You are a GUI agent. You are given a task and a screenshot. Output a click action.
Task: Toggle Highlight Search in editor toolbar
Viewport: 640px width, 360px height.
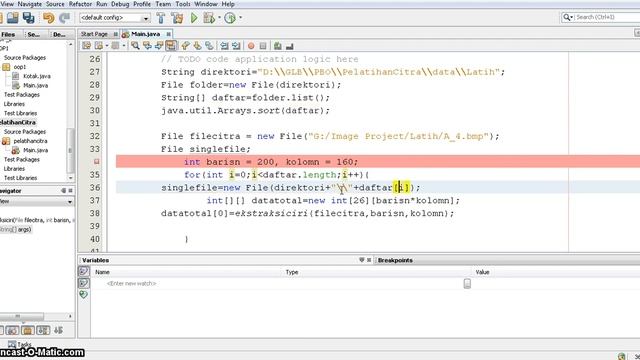coord(171,46)
